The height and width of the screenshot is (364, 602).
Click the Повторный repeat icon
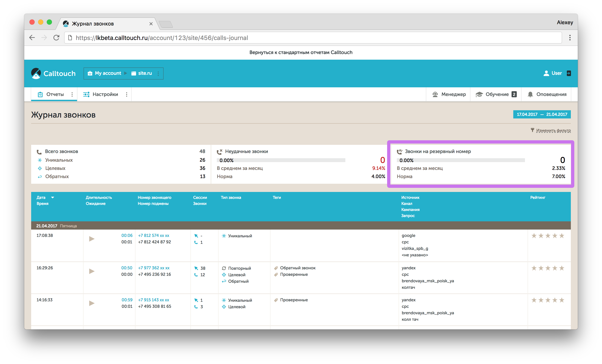click(x=224, y=268)
